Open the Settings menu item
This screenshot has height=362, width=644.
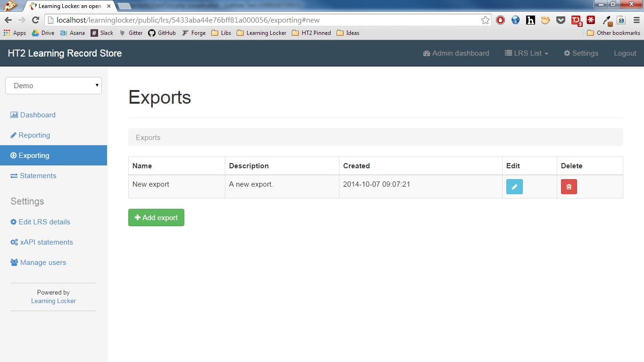(581, 53)
